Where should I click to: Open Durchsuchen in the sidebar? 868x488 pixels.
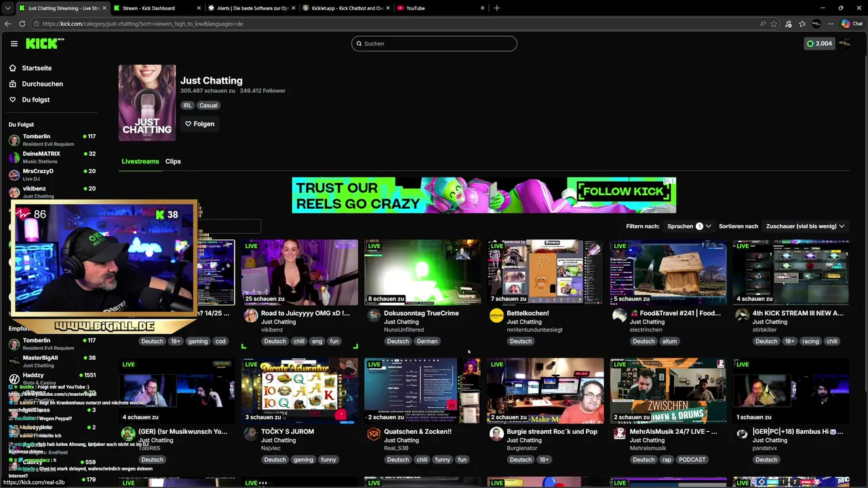(x=42, y=84)
